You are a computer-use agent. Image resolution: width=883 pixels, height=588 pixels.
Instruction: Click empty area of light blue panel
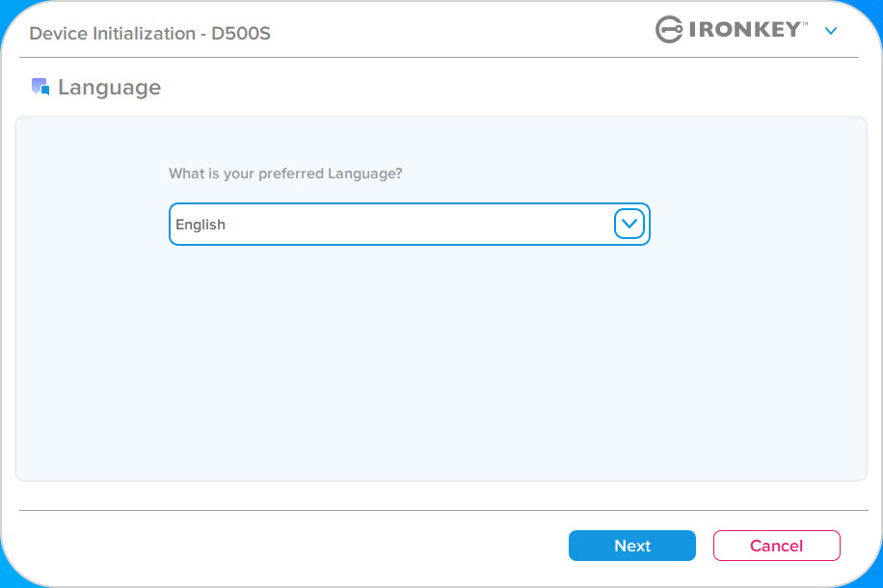(441, 361)
